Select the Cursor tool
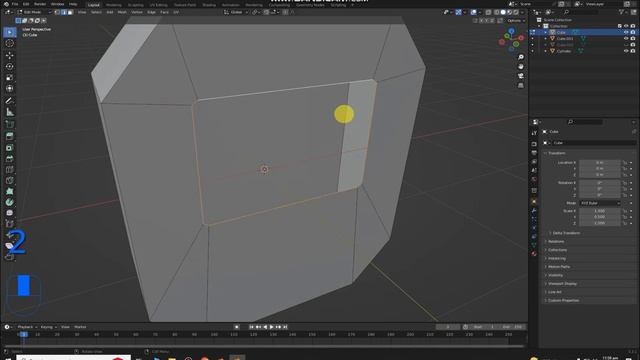This screenshot has height=360, width=640. (9, 43)
